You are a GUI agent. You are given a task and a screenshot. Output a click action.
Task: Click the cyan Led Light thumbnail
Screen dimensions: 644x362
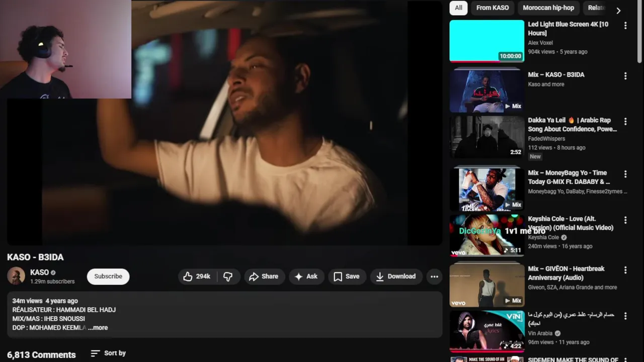[487, 41]
